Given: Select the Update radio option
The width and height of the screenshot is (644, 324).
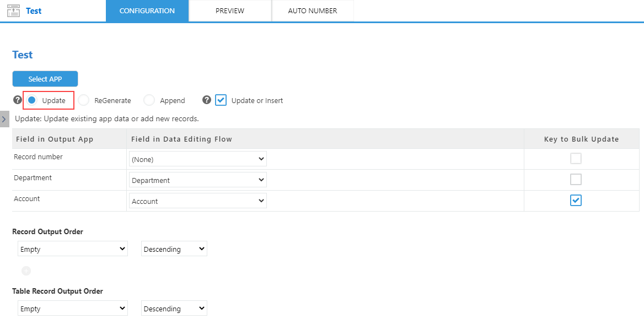Looking at the screenshot, I should (31, 100).
